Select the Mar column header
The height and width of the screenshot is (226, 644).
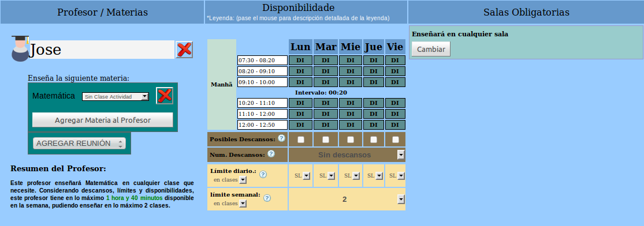[326, 47]
